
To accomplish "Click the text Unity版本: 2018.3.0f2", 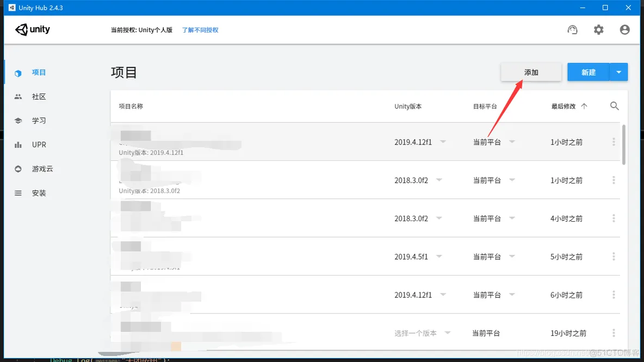I will tap(150, 190).
